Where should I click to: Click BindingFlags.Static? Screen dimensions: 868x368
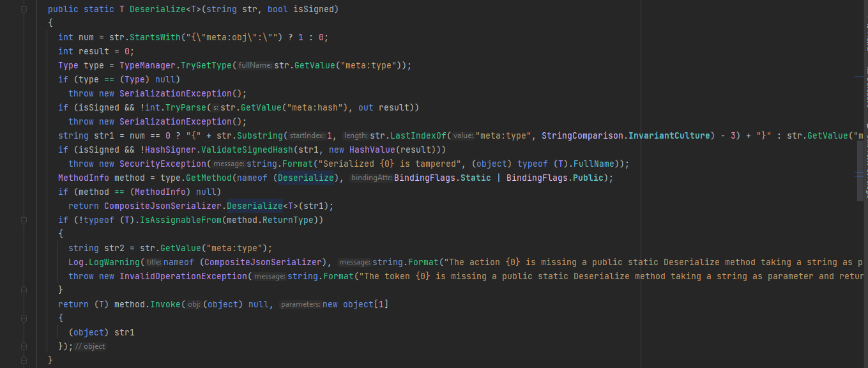click(443, 178)
